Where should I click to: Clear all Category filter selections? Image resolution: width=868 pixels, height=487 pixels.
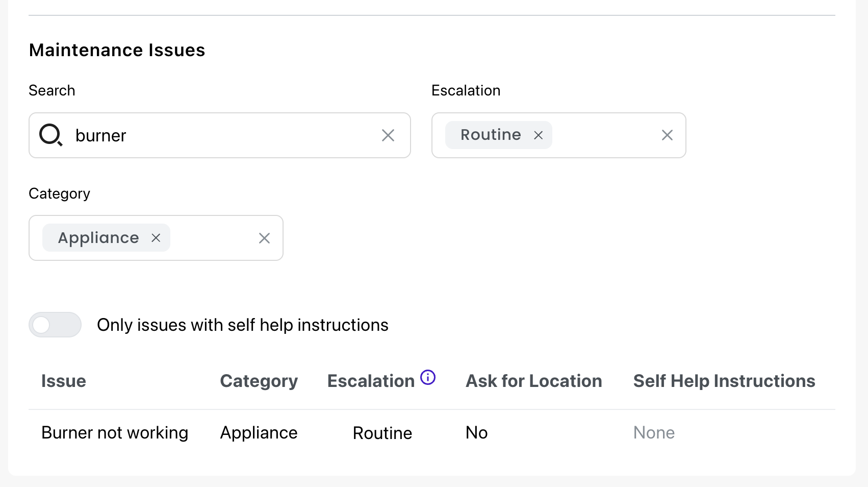[x=264, y=238]
